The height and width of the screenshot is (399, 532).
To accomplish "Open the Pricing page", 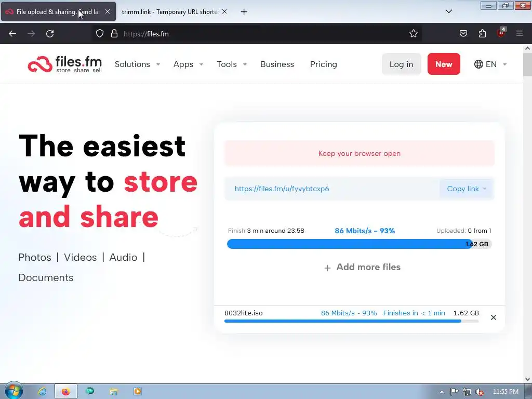I will coord(323,64).
